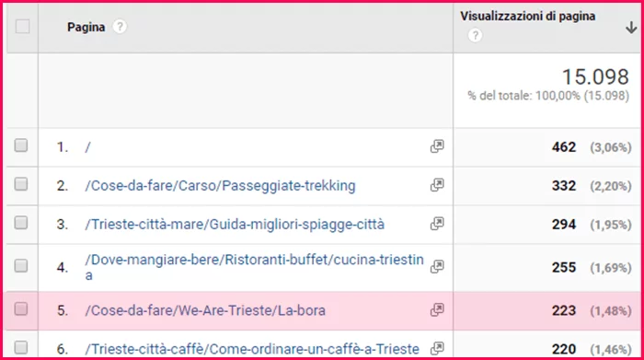Open Guida-migliori-spiagge-città page via external icon
Image resolution: width=644 pixels, height=360 pixels.
(437, 224)
